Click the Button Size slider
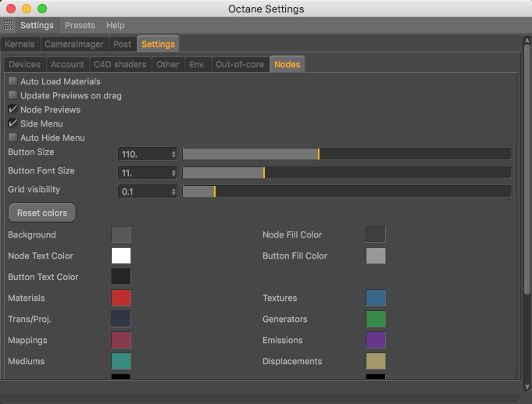Image resolution: width=532 pixels, height=404 pixels. (x=347, y=154)
